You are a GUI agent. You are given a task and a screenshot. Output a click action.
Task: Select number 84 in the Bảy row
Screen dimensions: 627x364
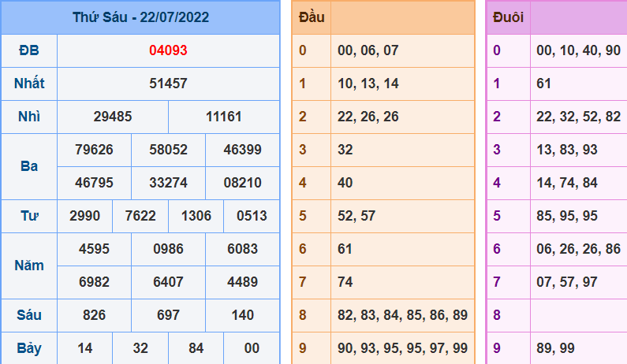pos(196,348)
